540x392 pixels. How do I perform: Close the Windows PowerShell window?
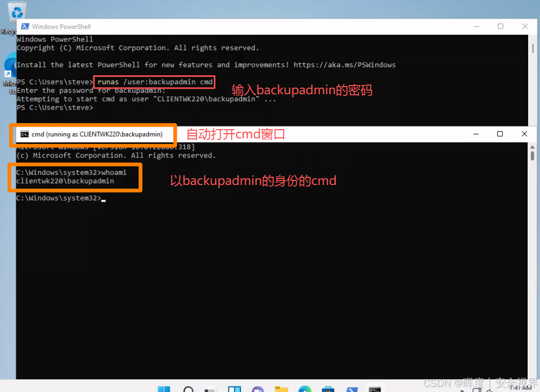tap(525, 27)
